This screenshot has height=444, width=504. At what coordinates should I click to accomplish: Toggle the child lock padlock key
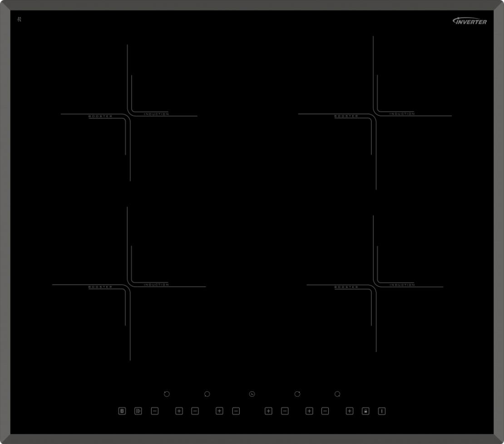pyautogui.click(x=365, y=410)
